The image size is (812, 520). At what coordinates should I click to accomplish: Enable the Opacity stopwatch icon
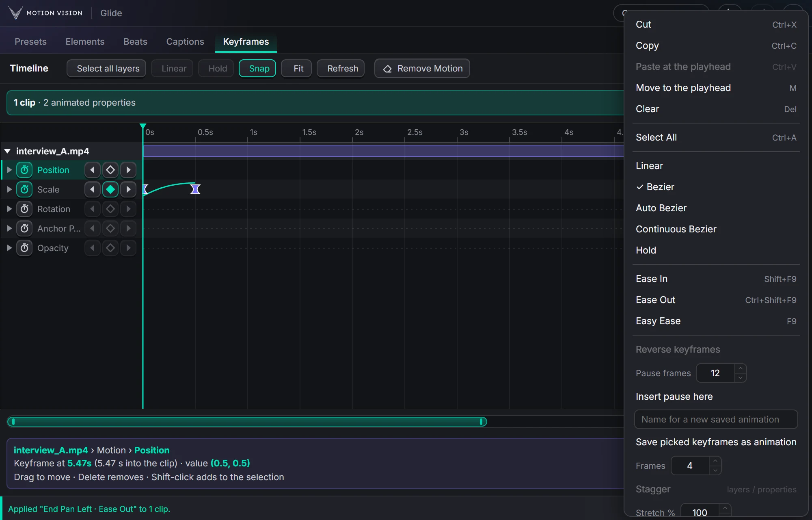[24, 248]
